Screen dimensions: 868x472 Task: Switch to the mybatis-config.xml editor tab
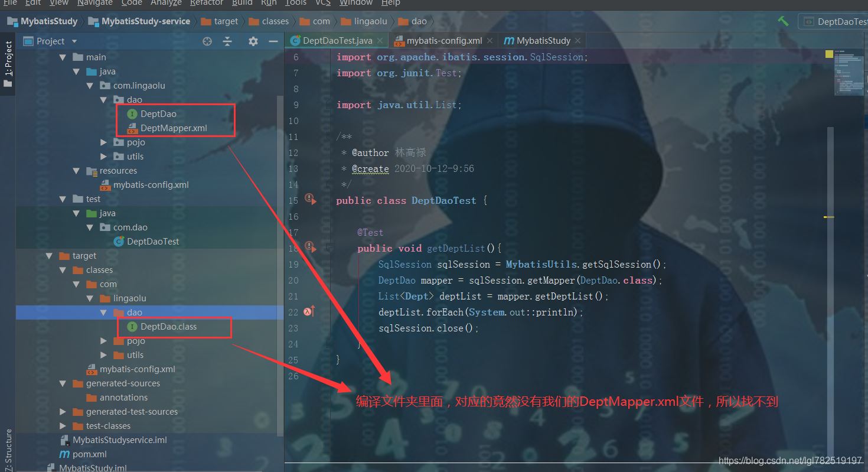point(444,41)
